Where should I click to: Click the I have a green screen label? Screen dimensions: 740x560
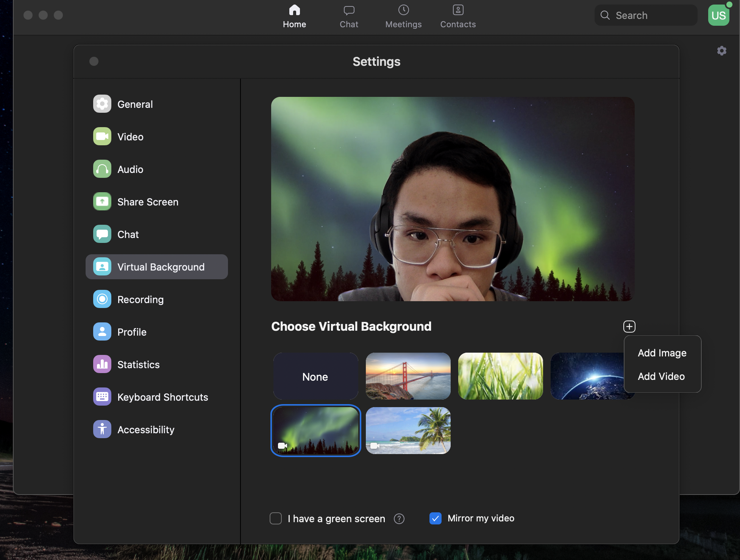[336, 519]
